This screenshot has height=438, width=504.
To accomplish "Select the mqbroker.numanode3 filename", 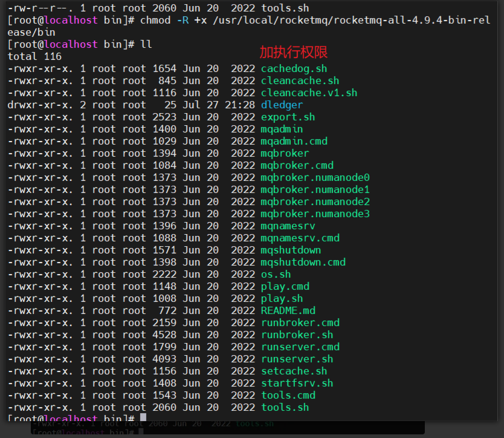I will (315, 214).
